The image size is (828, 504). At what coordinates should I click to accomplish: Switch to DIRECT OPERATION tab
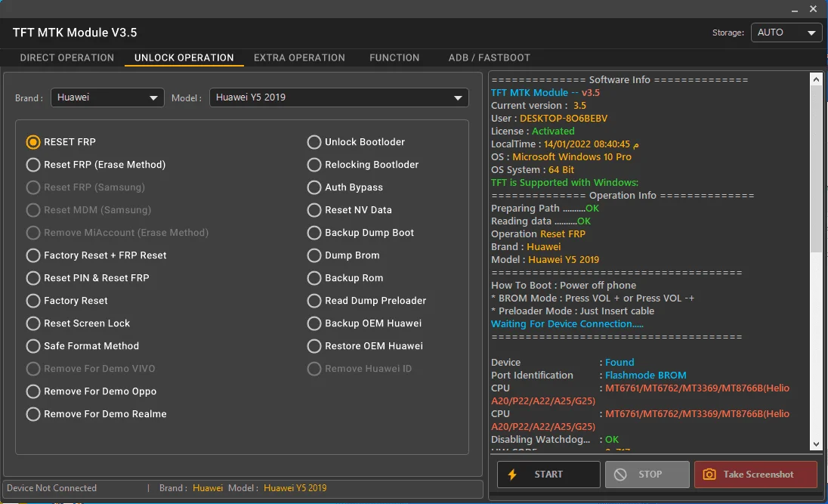click(x=67, y=58)
